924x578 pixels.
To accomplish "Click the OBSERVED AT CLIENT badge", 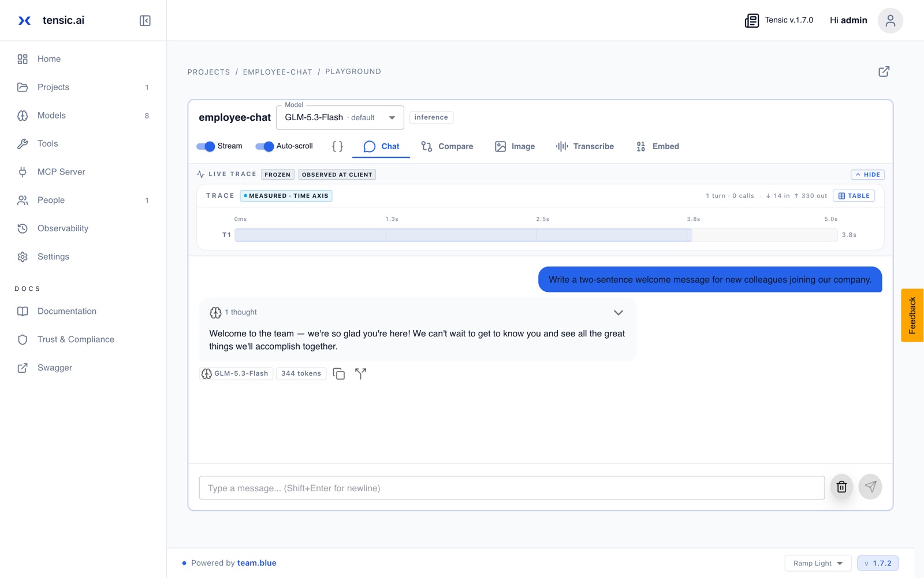I will point(337,175).
